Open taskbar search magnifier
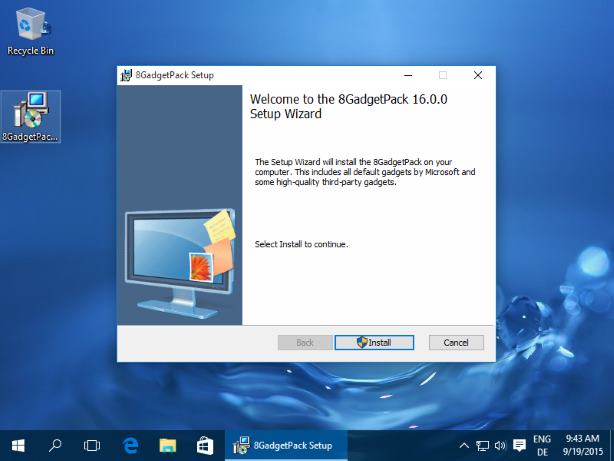 [55, 445]
